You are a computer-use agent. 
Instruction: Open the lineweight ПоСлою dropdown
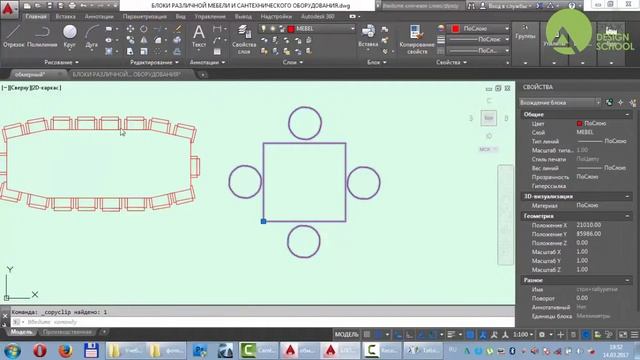click(x=507, y=40)
